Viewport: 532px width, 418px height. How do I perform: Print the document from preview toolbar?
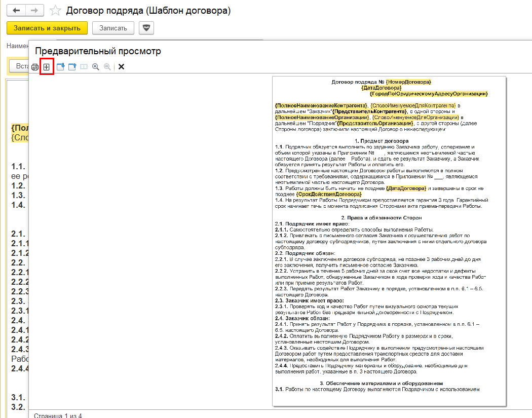35,67
